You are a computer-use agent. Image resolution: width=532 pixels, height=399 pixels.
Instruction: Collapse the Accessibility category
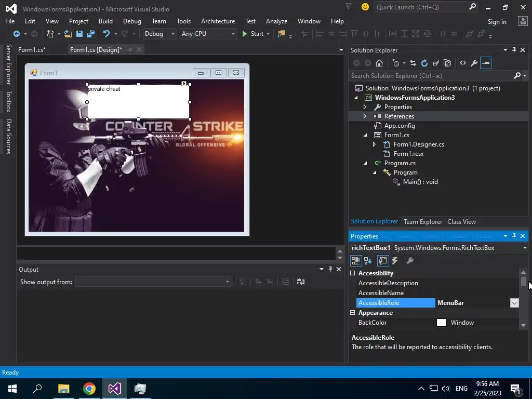(353, 273)
